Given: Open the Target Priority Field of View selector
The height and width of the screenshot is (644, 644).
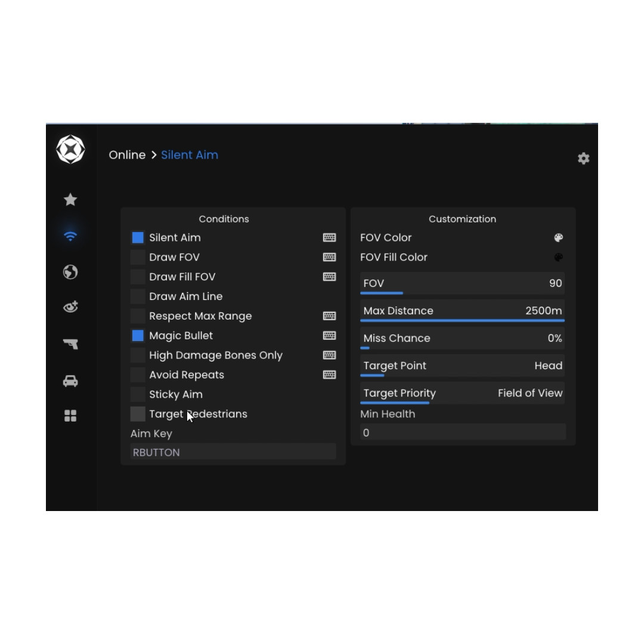Looking at the screenshot, I should click(462, 394).
